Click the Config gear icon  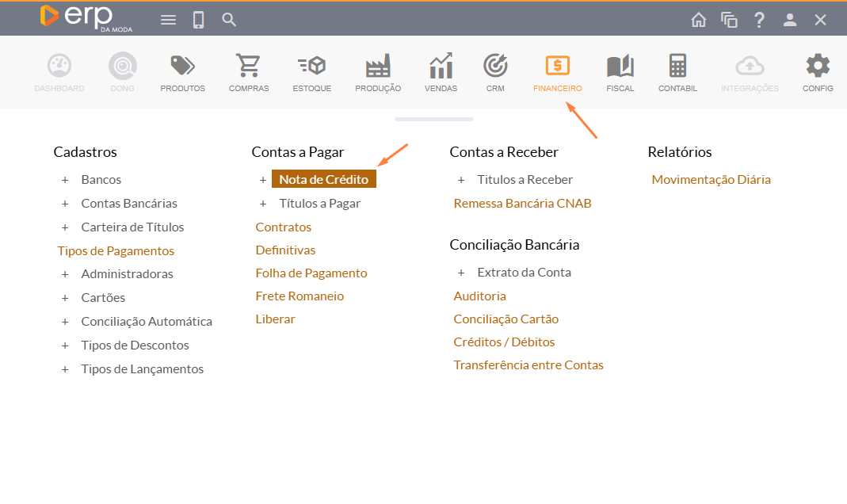[x=818, y=67]
